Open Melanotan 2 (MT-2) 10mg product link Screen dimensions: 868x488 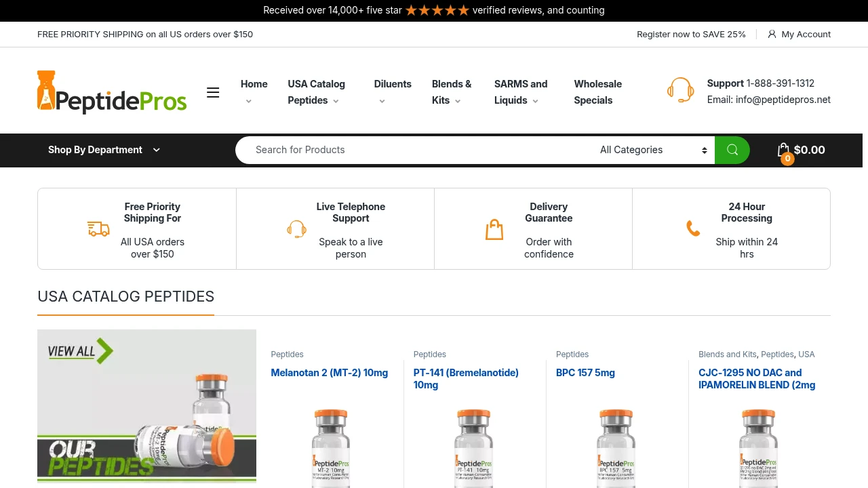330,373
